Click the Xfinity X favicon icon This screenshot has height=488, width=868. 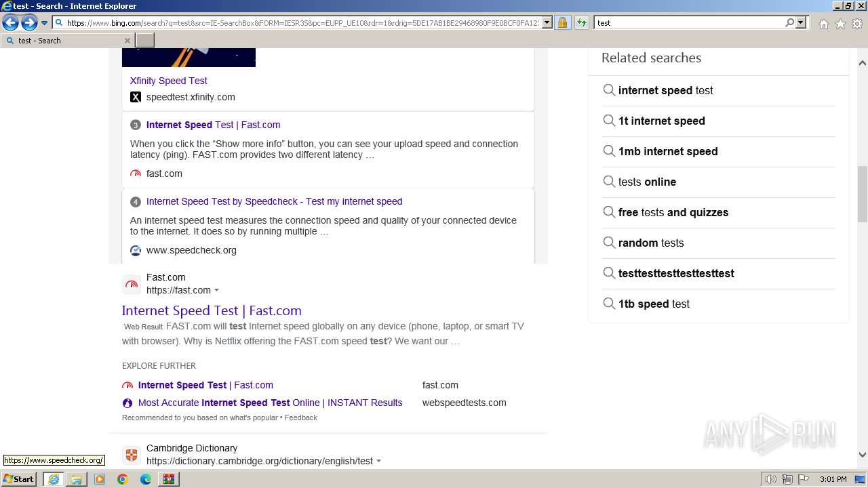pos(136,97)
